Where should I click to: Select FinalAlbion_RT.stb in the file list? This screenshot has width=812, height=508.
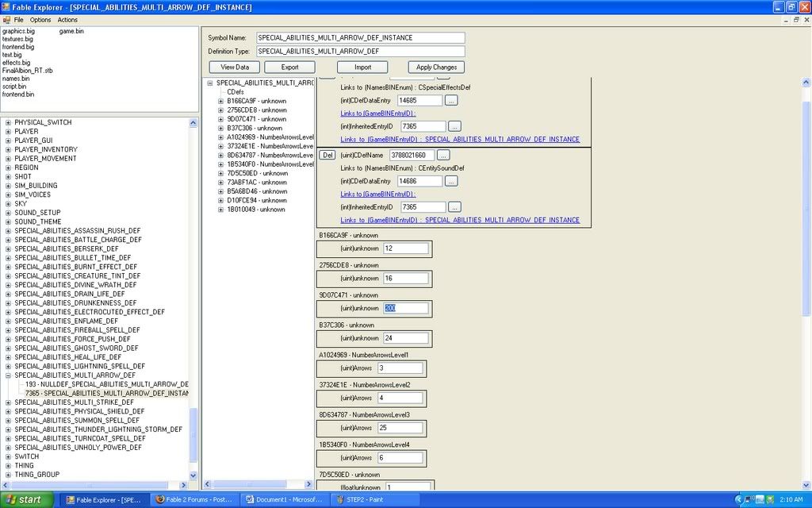coord(28,71)
